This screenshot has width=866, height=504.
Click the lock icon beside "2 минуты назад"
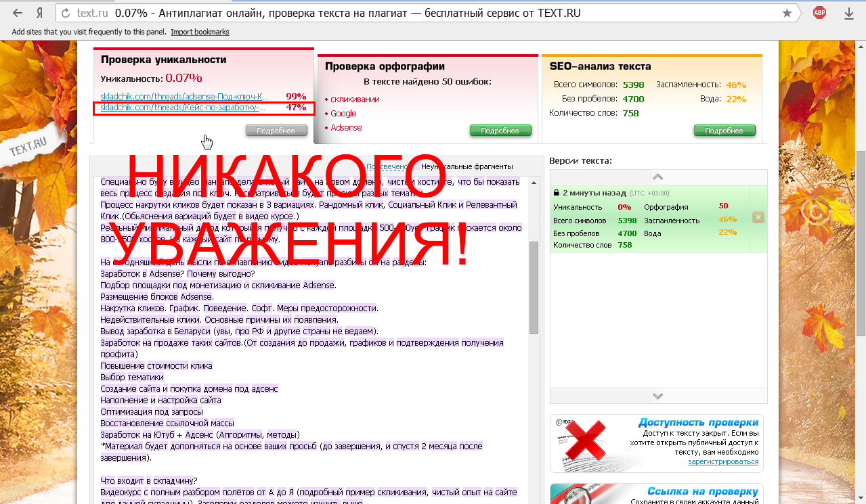coord(557,193)
